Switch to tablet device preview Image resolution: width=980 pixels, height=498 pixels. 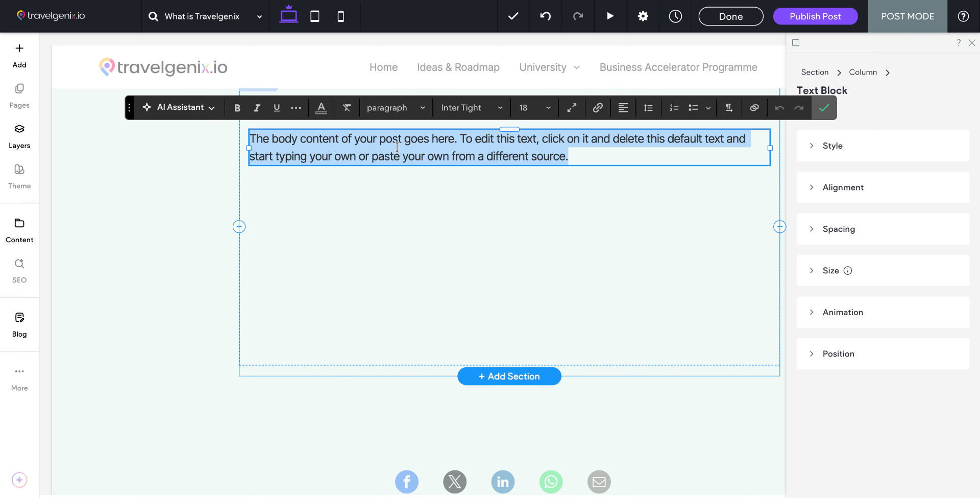pyautogui.click(x=315, y=16)
